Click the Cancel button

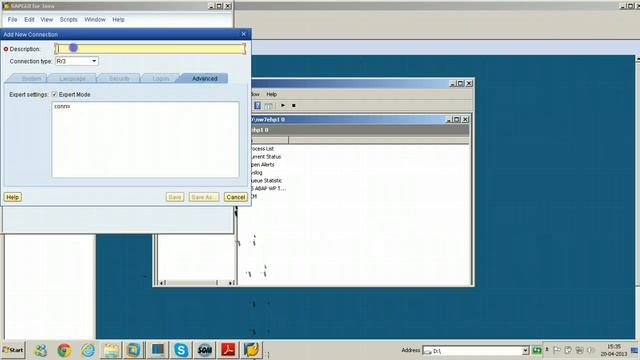(236, 197)
